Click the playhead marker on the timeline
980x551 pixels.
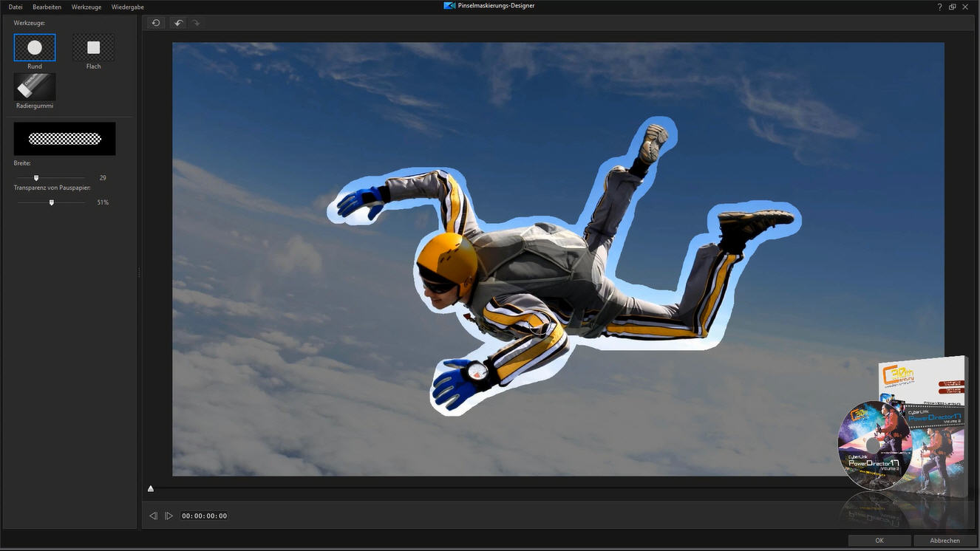click(x=151, y=488)
